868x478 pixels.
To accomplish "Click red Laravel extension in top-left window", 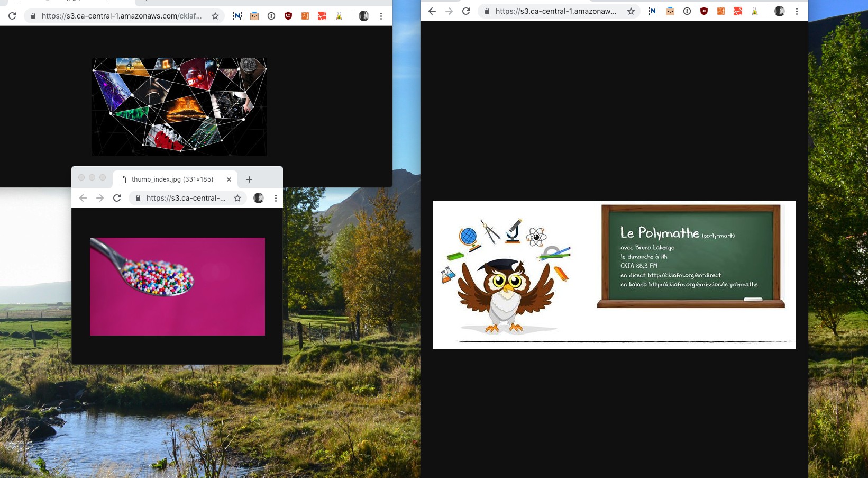I will coord(322,16).
